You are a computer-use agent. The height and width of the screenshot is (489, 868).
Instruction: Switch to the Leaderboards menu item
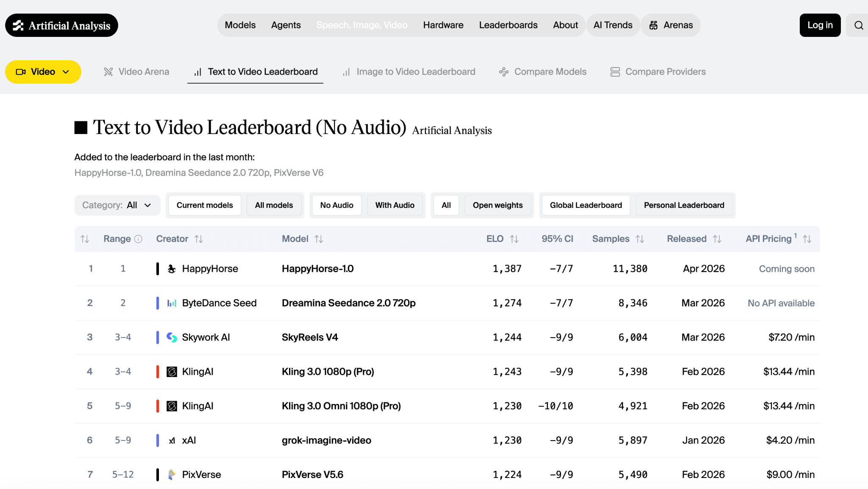click(x=508, y=25)
